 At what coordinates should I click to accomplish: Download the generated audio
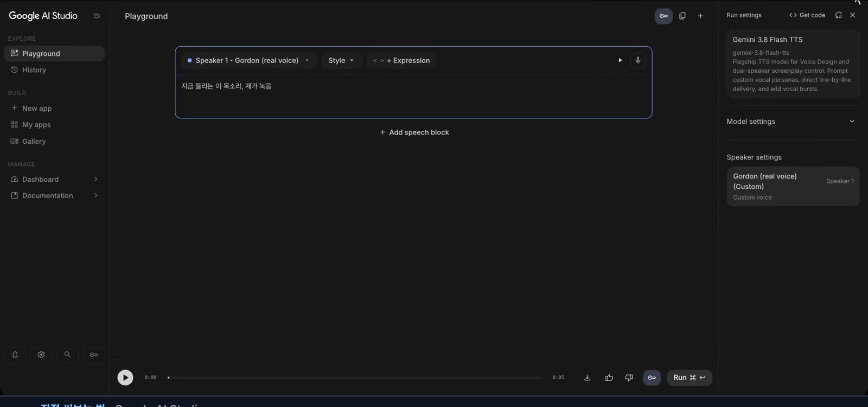(x=587, y=378)
